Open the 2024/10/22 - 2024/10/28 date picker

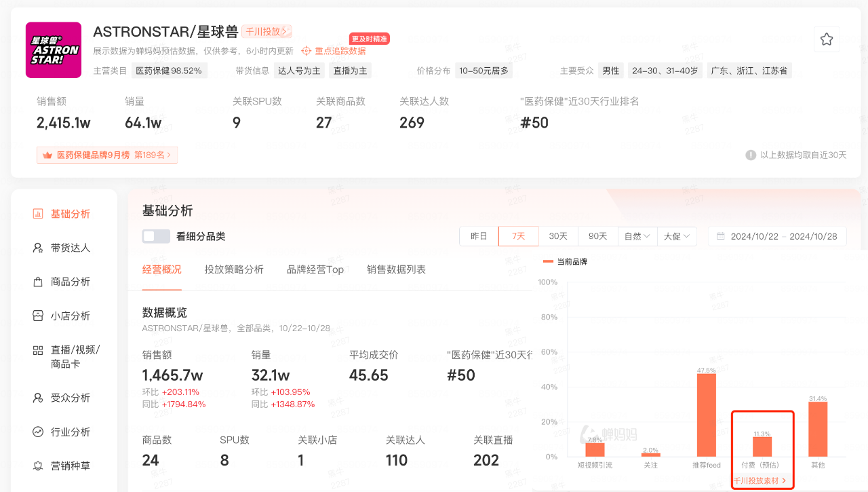click(776, 235)
